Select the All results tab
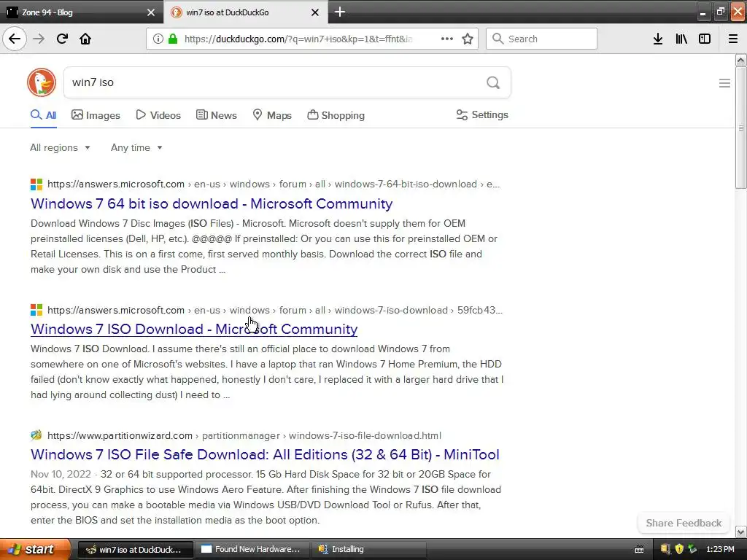This screenshot has height=560, width=747. [x=43, y=115]
